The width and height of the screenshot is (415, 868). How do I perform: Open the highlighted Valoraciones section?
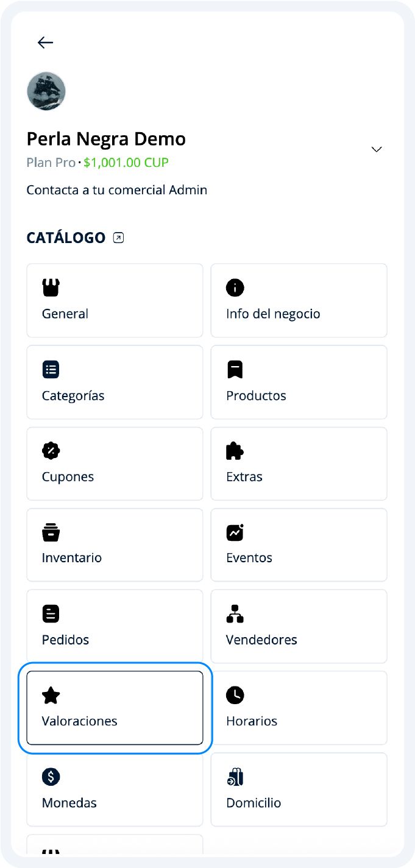114,708
